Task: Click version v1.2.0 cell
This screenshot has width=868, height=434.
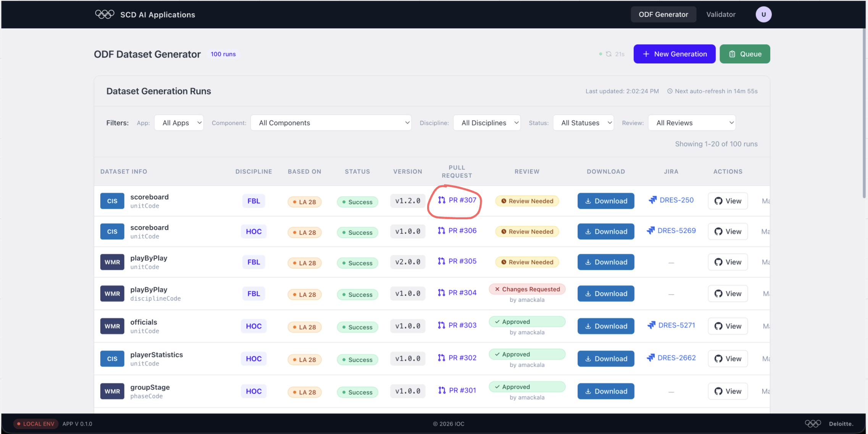Action: point(408,201)
